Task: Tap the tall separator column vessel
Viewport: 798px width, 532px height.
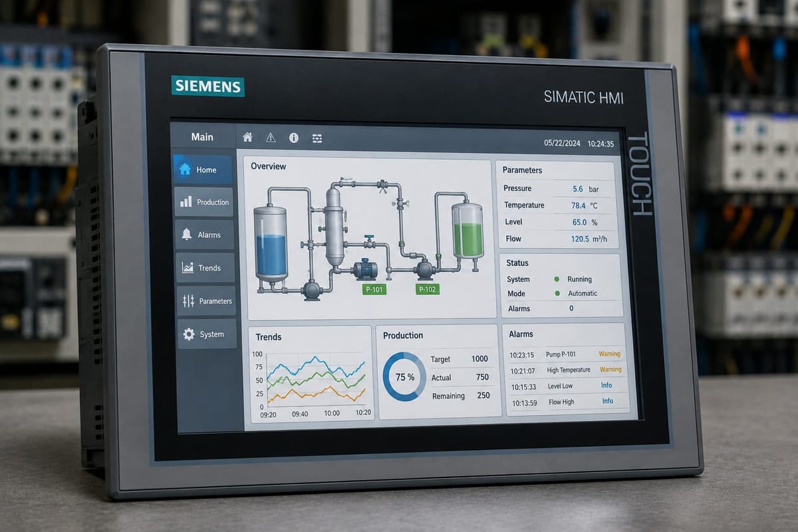Action: pyautogui.click(x=334, y=226)
